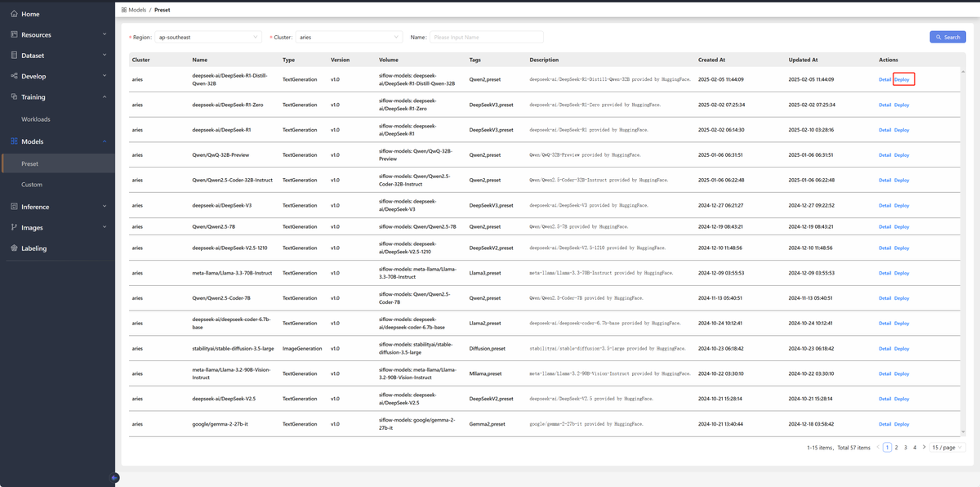Expand the Inference menu chevron
This screenshot has height=487, width=980.
[x=105, y=207]
